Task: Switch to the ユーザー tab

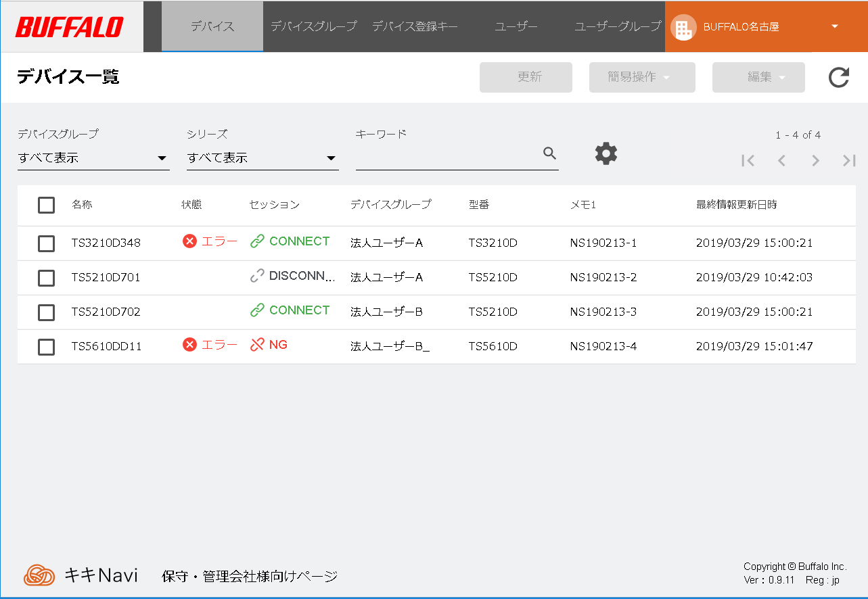Action: pos(516,27)
